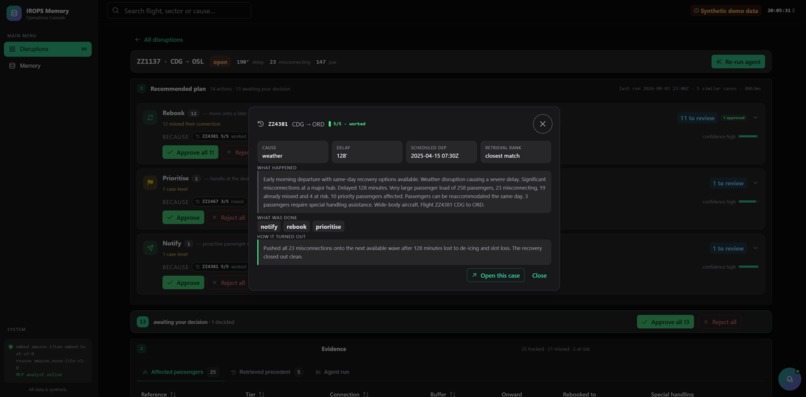This screenshot has width=806, height=397.
Task: Click the Rebook action cycle icon
Action: pyautogui.click(x=150, y=118)
